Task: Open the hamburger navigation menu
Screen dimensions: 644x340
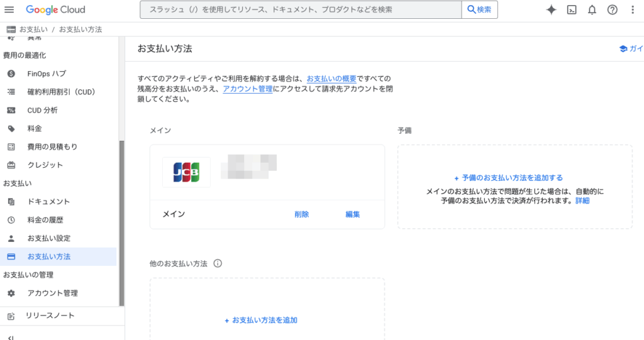Action: tap(9, 10)
